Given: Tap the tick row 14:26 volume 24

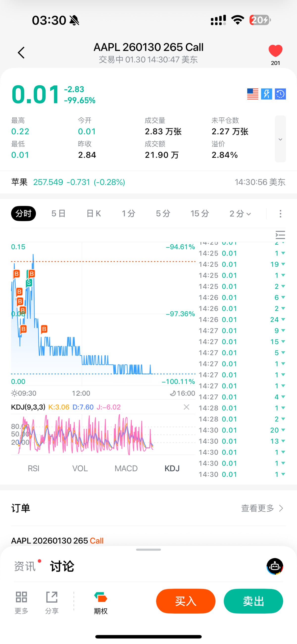Looking at the screenshot, I should coord(242,319).
